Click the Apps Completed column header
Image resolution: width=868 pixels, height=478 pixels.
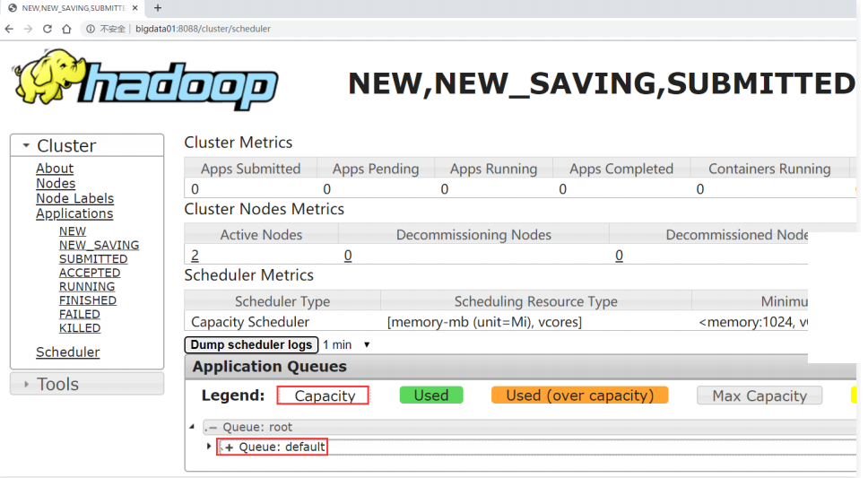(x=621, y=169)
